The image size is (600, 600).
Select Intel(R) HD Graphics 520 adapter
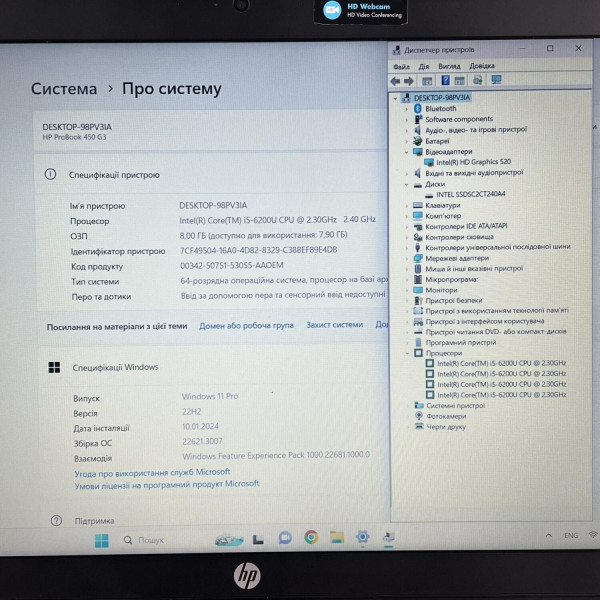pyautogui.click(x=473, y=162)
